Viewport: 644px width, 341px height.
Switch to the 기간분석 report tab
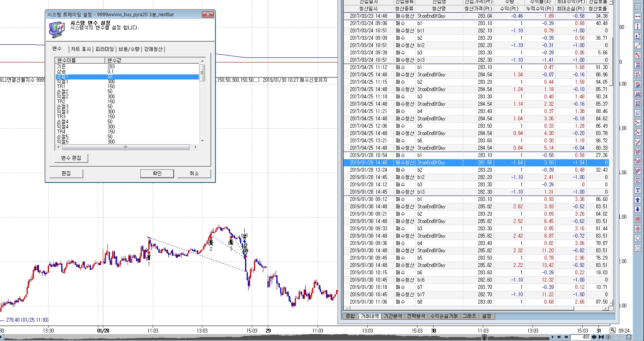(393, 316)
